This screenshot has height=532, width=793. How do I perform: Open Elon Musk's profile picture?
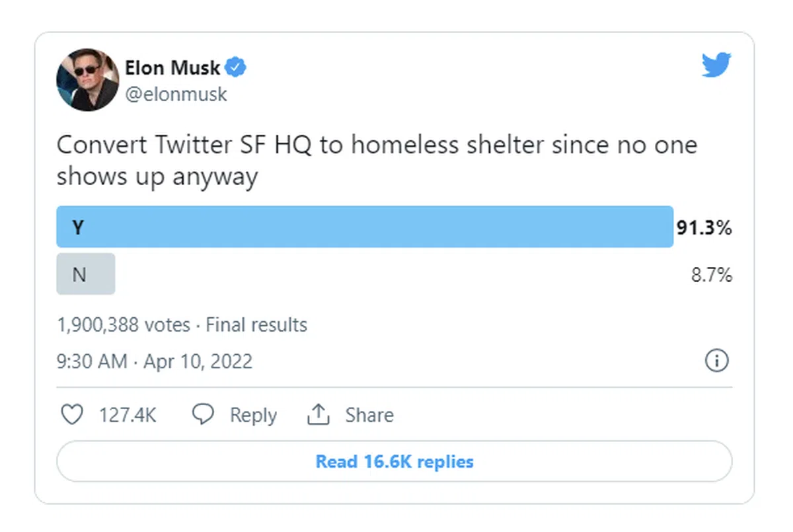(87, 79)
